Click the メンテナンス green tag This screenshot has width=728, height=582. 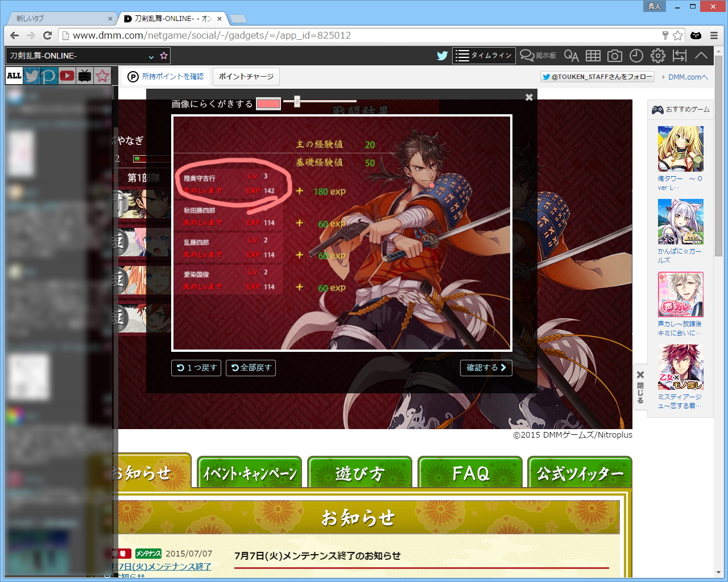pos(148,554)
